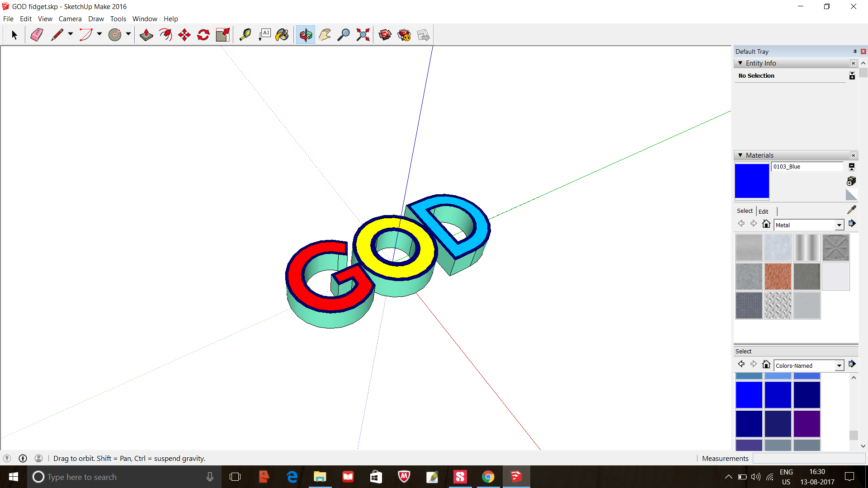Expand the Arc tool dropdown arrow
Viewport: 868px width, 488px height.
pos(99,34)
